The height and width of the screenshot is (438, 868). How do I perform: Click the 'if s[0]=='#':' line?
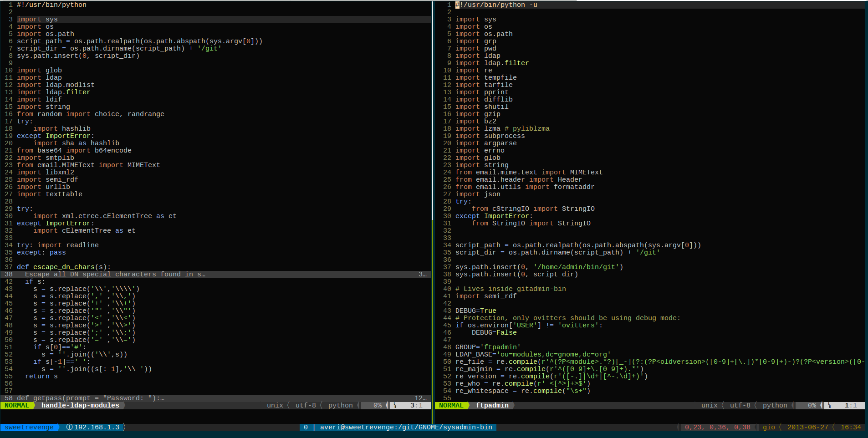click(60, 347)
